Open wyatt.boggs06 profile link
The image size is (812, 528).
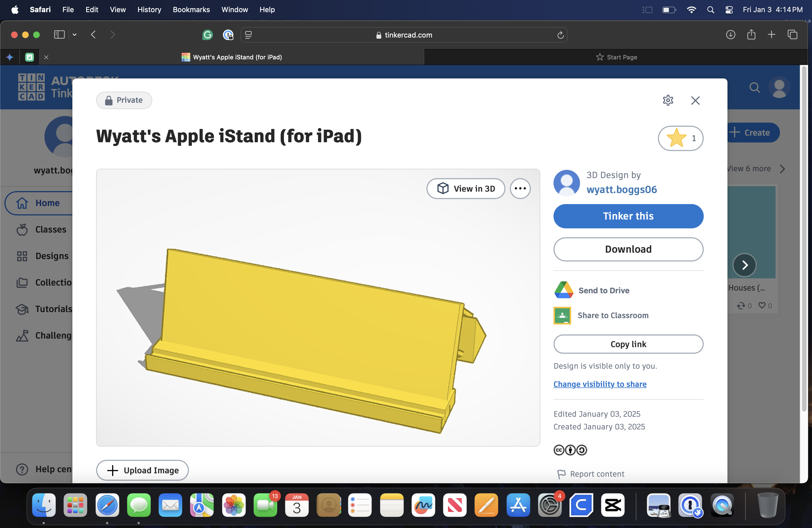(621, 189)
